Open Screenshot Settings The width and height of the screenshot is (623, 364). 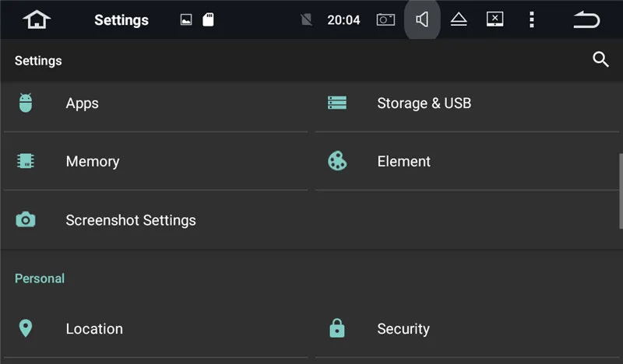(x=130, y=220)
